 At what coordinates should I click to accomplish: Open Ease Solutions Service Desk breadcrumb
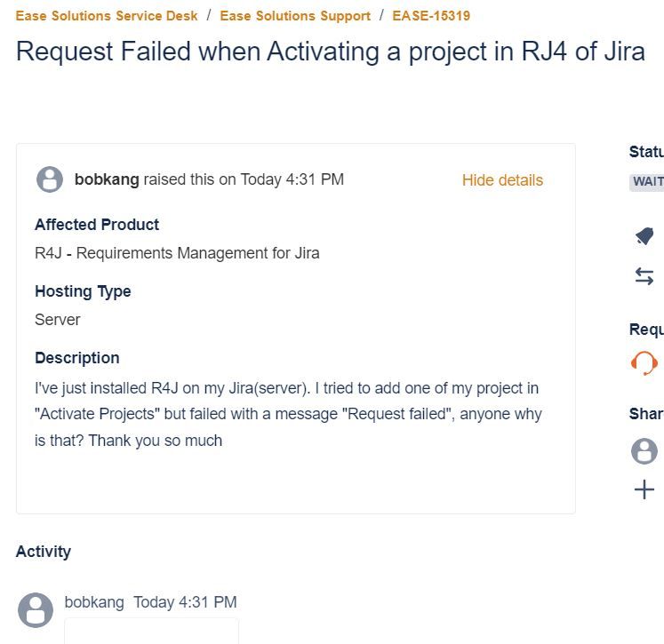[107, 16]
